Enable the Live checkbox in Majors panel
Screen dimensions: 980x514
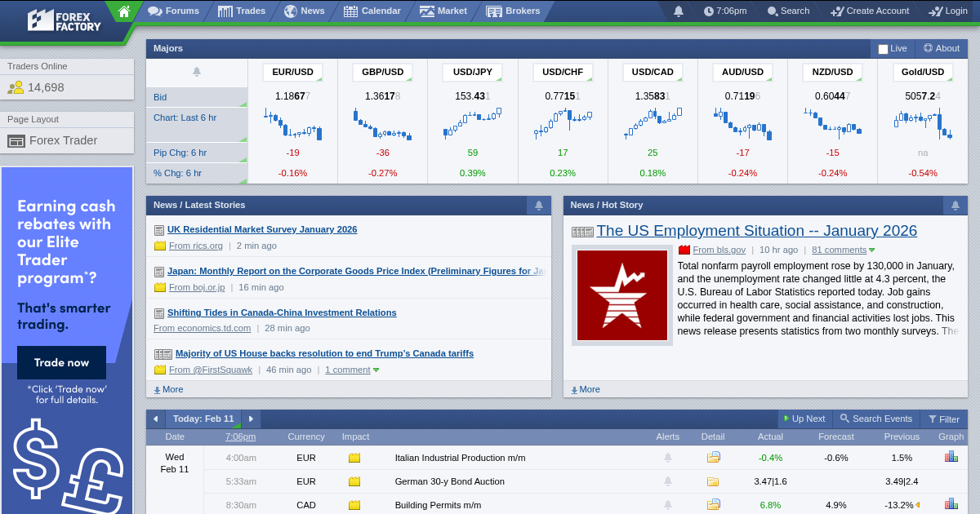point(881,48)
